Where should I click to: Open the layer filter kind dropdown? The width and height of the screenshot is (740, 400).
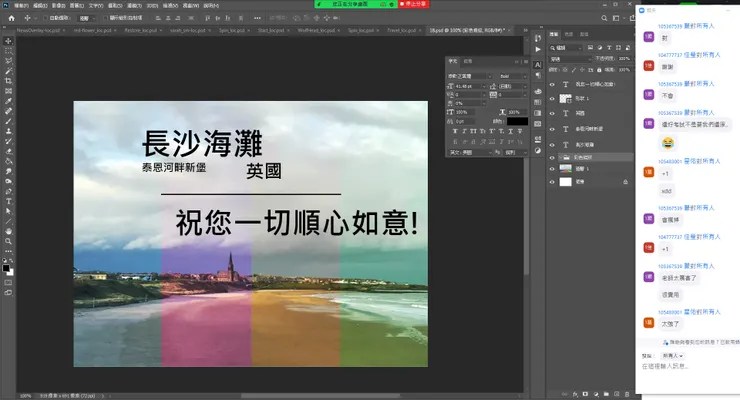(566, 48)
